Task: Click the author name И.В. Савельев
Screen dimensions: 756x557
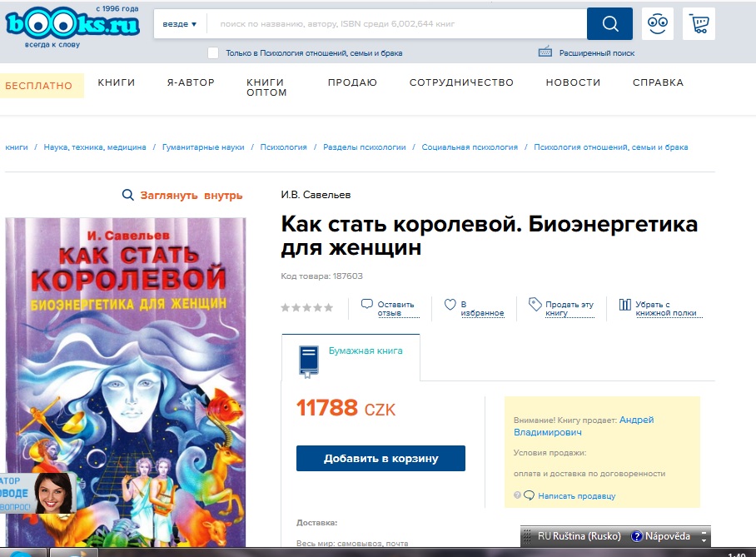Action: point(316,195)
